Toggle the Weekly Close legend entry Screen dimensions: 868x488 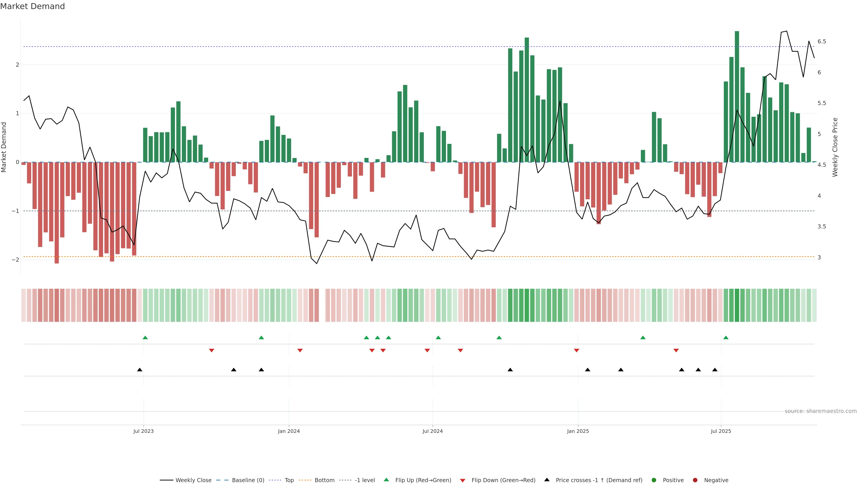point(193,480)
